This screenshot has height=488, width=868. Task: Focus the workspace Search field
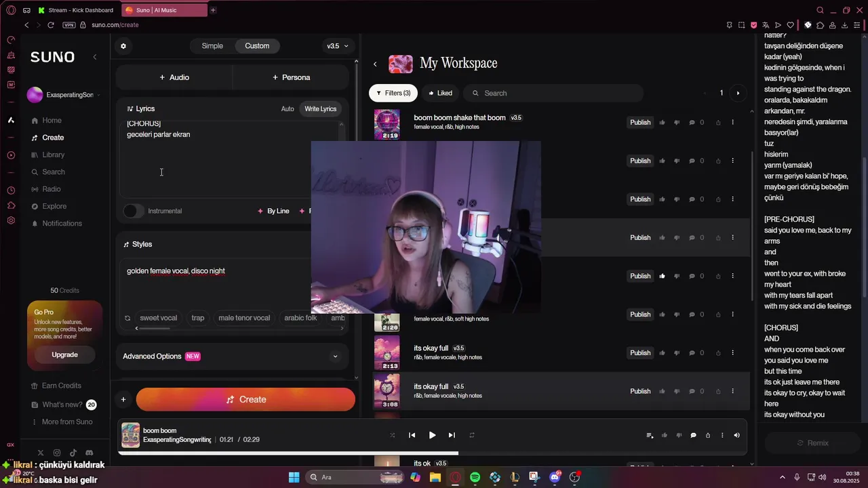(553, 93)
